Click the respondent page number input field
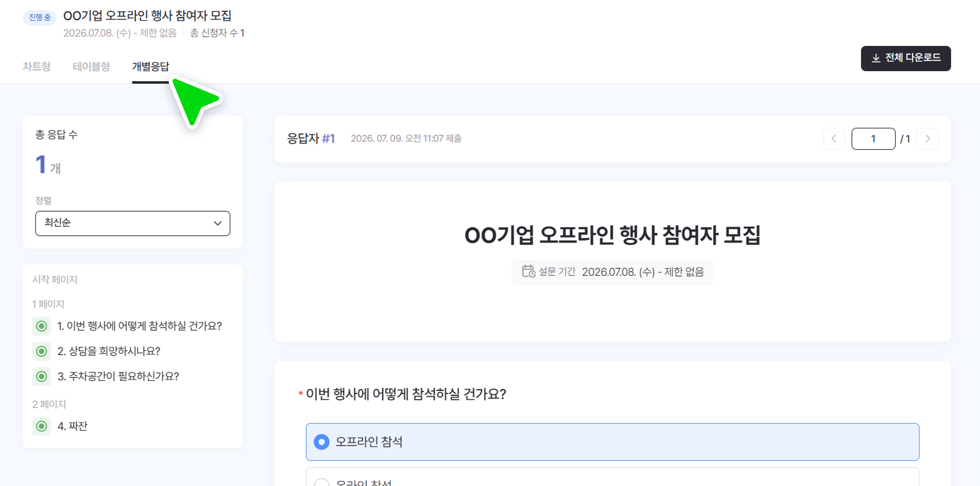Image resolution: width=980 pixels, height=486 pixels. (874, 139)
